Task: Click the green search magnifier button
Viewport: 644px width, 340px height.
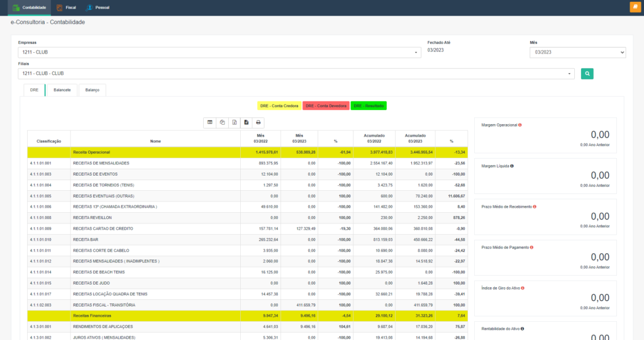Action: pos(587,74)
